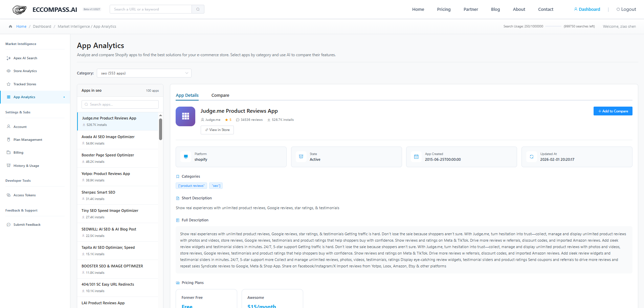Click the URL or keyword search field
This screenshot has width=644, height=308.
151,9
